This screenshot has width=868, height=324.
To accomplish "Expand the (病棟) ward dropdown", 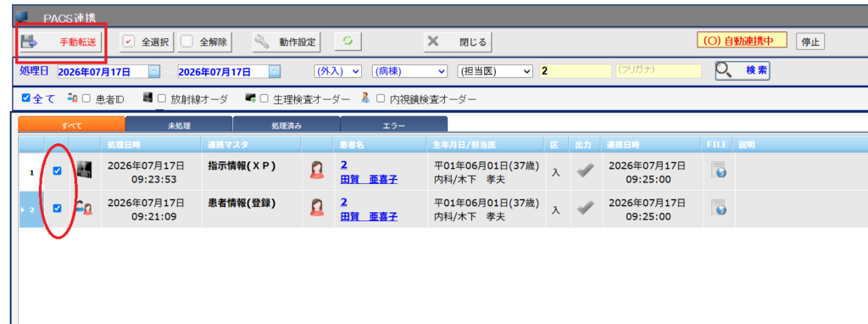I will pyautogui.click(x=409, y=71).
